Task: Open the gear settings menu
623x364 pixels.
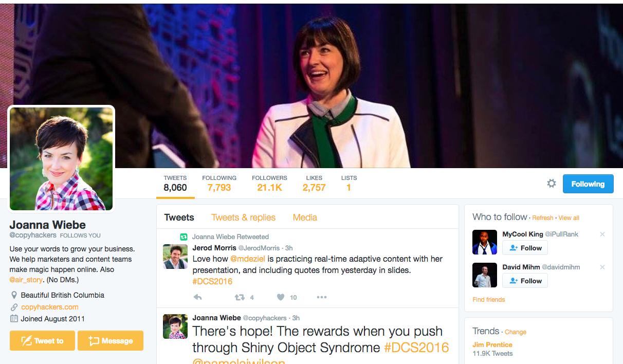Action: point(552,184)
